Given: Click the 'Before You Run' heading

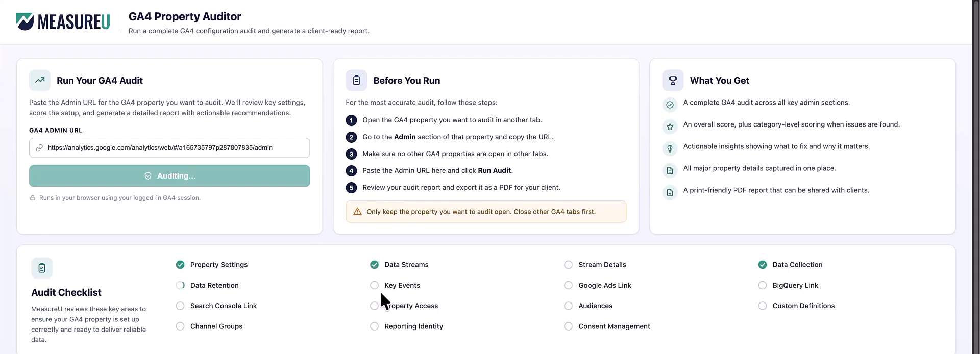Looking at the screenshot, I should click(x=407, y=81).
